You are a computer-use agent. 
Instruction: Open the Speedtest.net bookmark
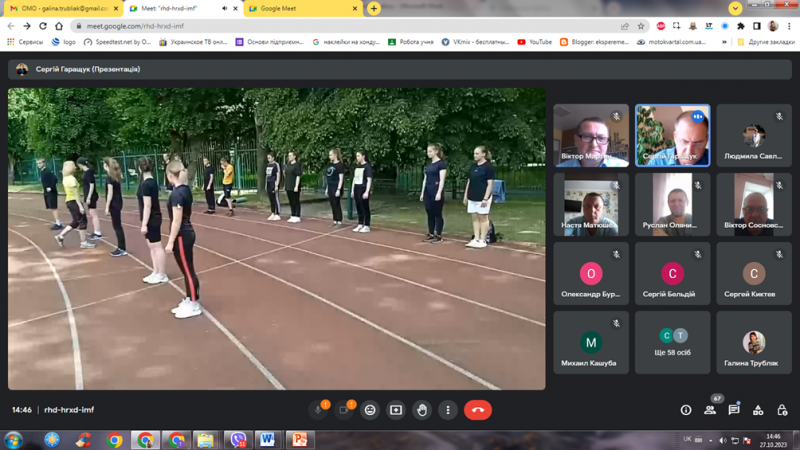pyautogui.click(x=117, y=42)
